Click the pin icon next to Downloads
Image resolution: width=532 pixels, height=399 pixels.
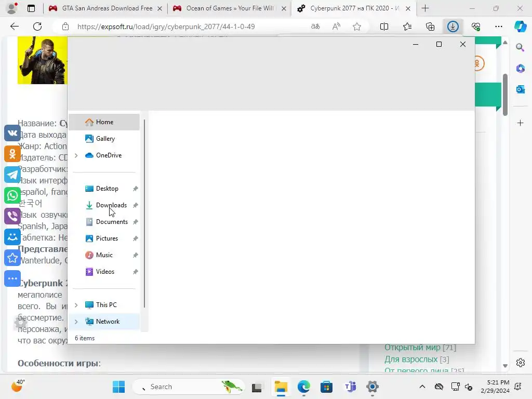135,205
